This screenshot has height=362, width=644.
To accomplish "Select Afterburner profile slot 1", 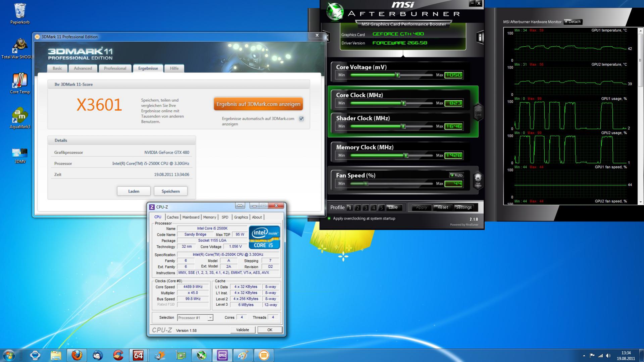I will (x=350, y=208).
